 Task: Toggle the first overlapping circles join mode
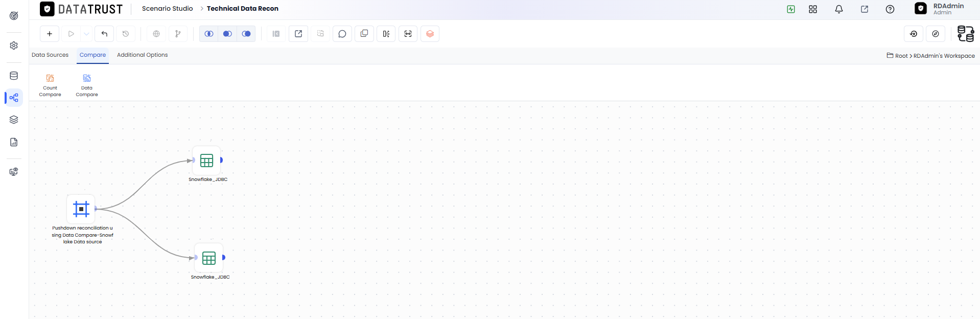point(208,34)
